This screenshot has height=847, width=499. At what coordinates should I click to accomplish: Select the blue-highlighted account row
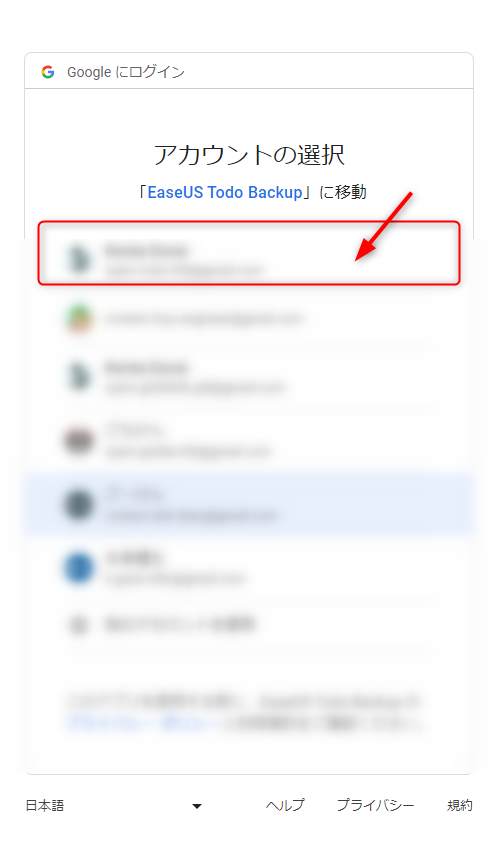pyautogui.click(x=248, y=504)
